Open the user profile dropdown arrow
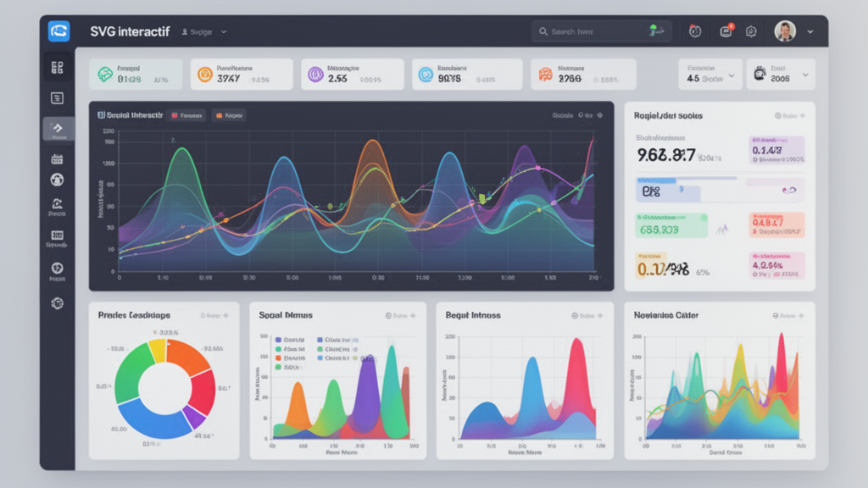The width and height of the screenshot is (868, 488). pos(810,31)
